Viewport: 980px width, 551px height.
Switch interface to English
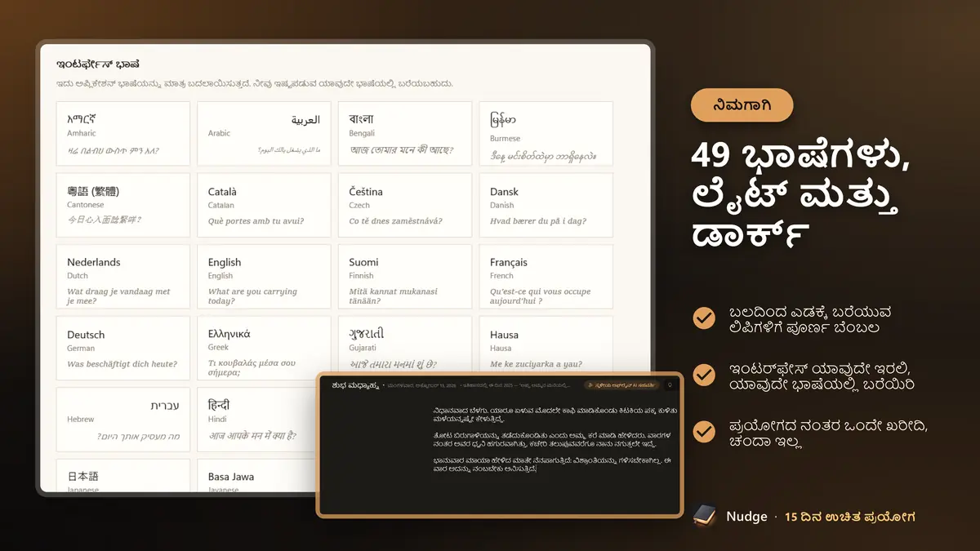tap(264, 277)
